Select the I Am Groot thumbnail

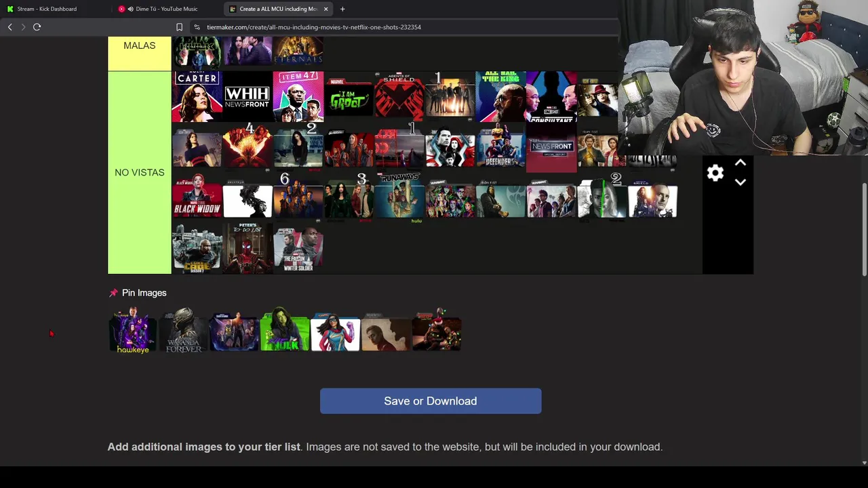349,97
